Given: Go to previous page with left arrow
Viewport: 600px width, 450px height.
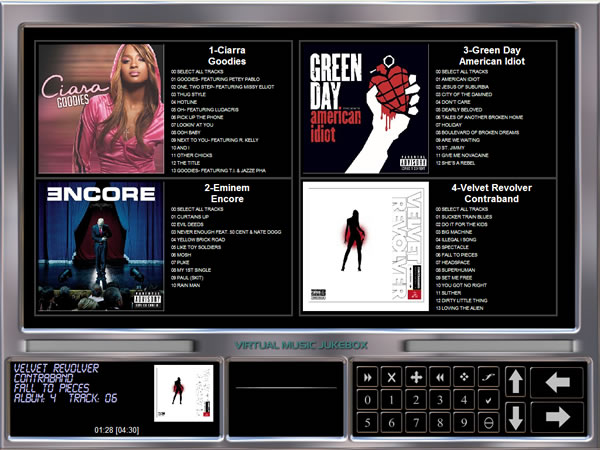Looking at the screenshot, I should 557,382.
